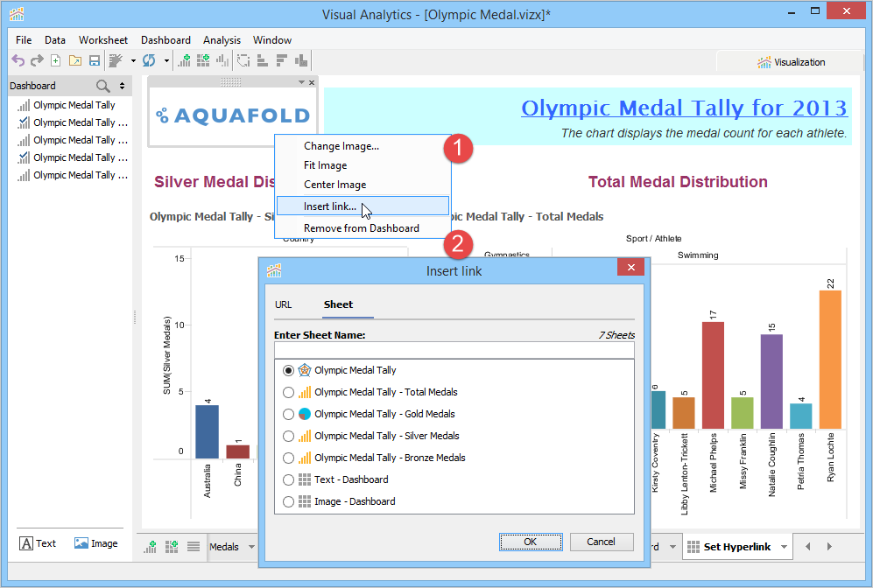Click the new worksheet icon in top toolbar
The height and width of the screenshot is (588, 873).
click(x=184, y=60)
